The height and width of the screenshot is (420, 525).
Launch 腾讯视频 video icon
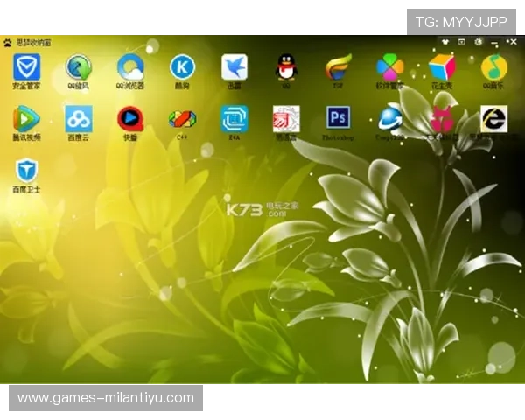pyautogui.click(x=26, y=119)
